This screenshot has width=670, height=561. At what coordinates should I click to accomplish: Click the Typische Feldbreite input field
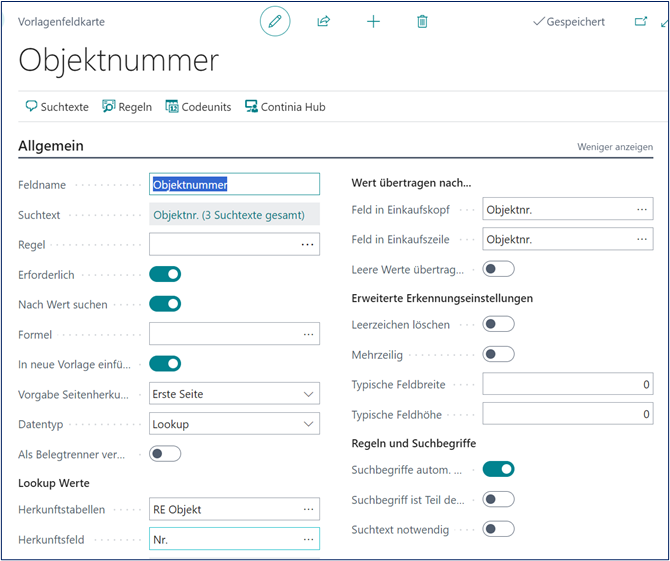pos(567,384)
